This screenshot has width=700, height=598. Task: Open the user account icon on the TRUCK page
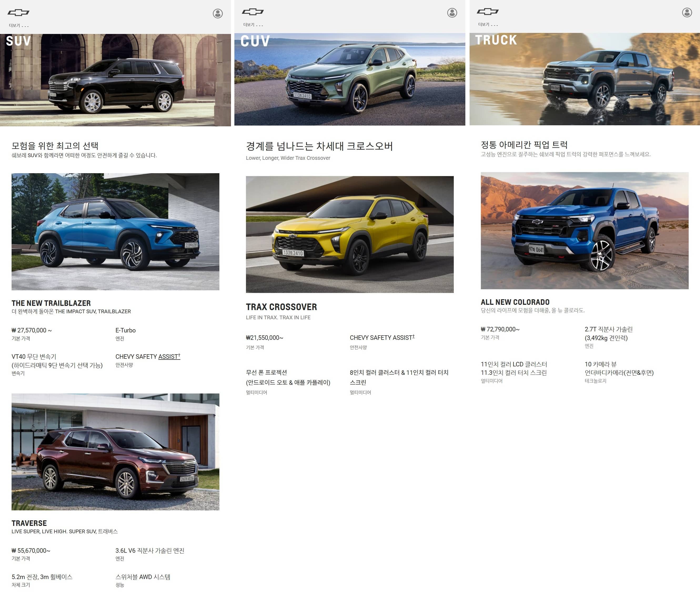687,13
